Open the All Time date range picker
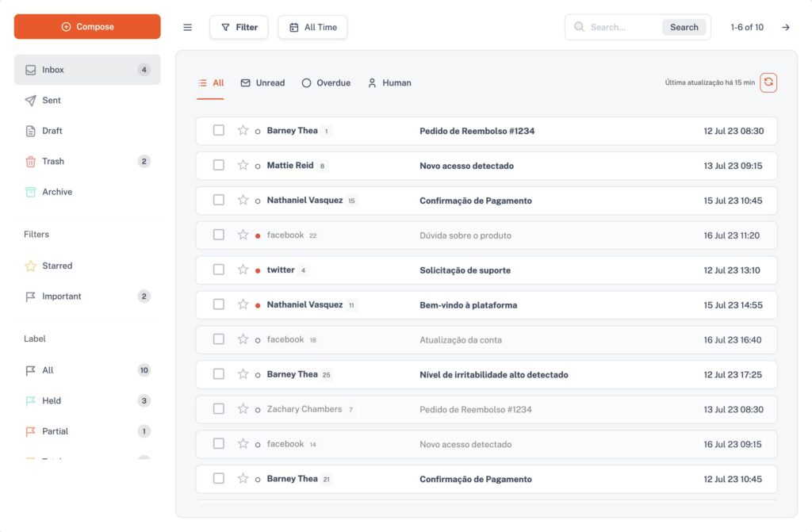812x532 pixels. (312, 27)
